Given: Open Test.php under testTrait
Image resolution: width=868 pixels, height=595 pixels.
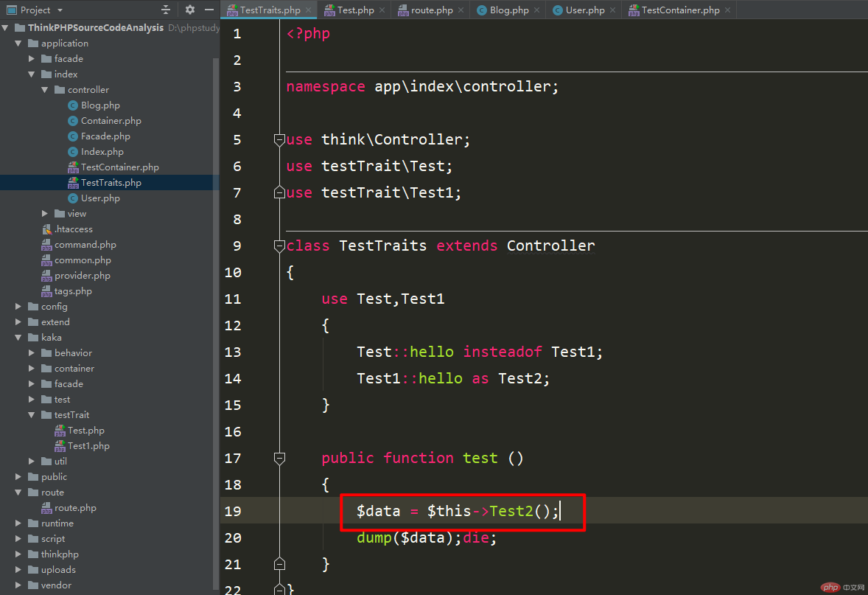Looking at the screenshot, I should click(85, 431).
